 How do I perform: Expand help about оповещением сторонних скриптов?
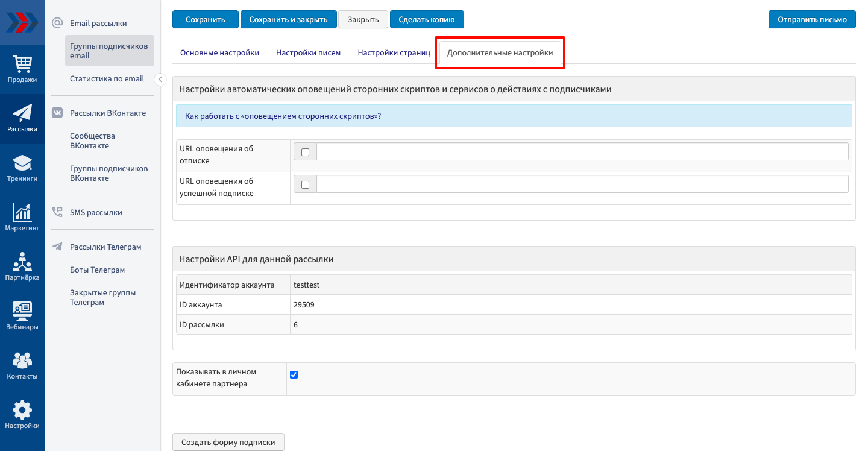click(283, 116)
